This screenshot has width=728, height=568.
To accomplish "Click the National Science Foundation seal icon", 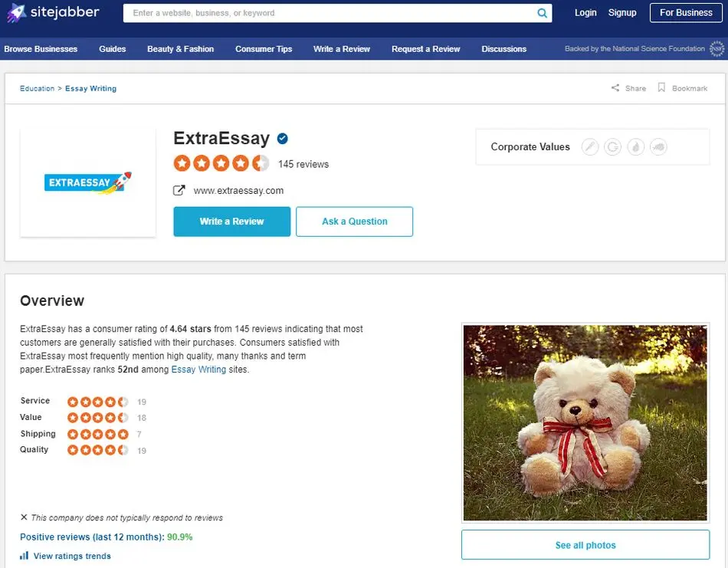I will tap(717, 49).
